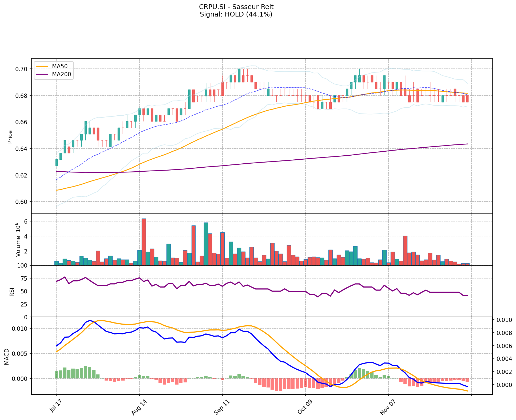Click the 0.60 price tick label
This screenshot has width=516, height=420.
[21, 202]
